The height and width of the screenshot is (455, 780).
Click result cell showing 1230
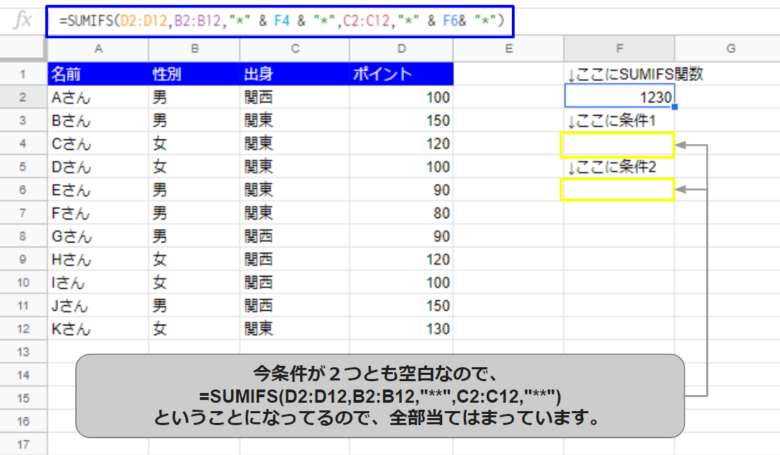pyautogui.click(x=619, y=97)
